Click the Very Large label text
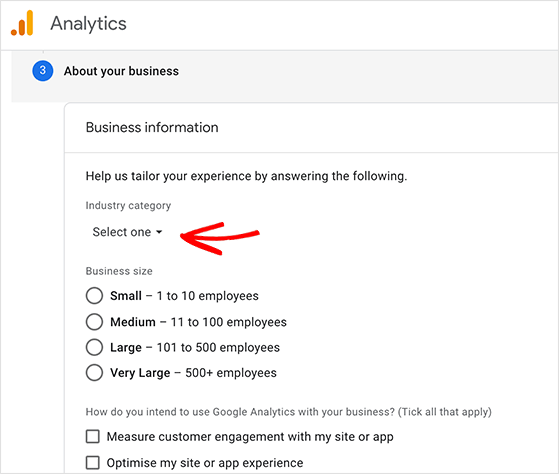 [140, 373]
